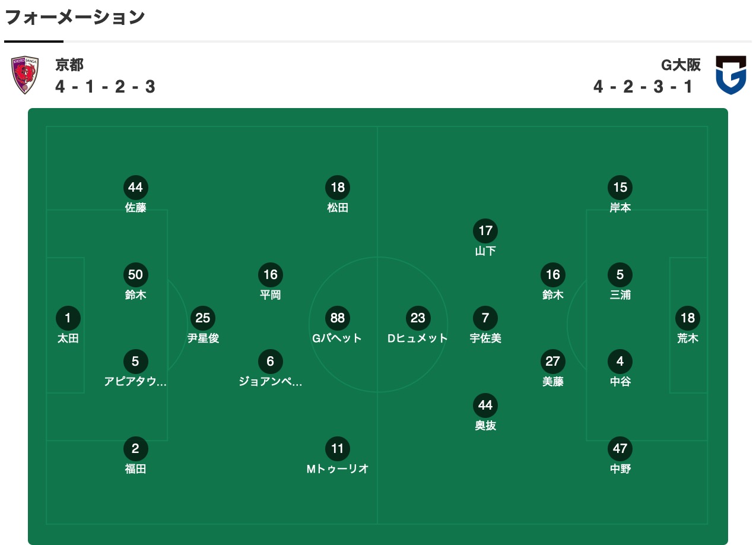This screenshot has height=545, width=756.
Task: Click G大阪 4-2-3-1 formation text
Action: (643, 87)
